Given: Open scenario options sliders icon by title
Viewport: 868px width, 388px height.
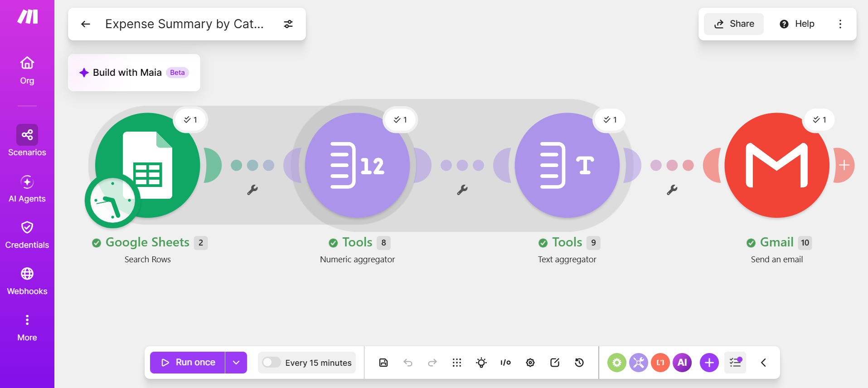Looking at the screenshot, I should pos(288,24).
